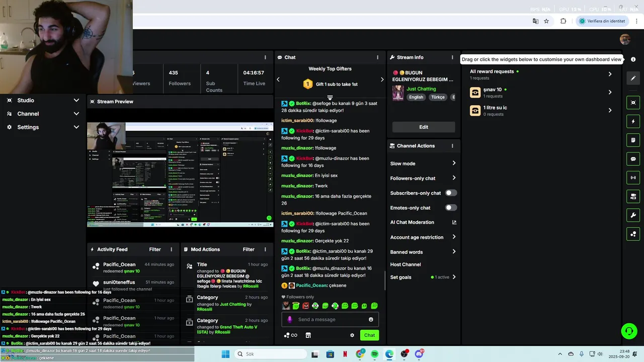Image resolution: width=644 pixels, height=362 pixels.
Task: Click the chat bubble widget icon in sidebar
Action: point(633,158)
